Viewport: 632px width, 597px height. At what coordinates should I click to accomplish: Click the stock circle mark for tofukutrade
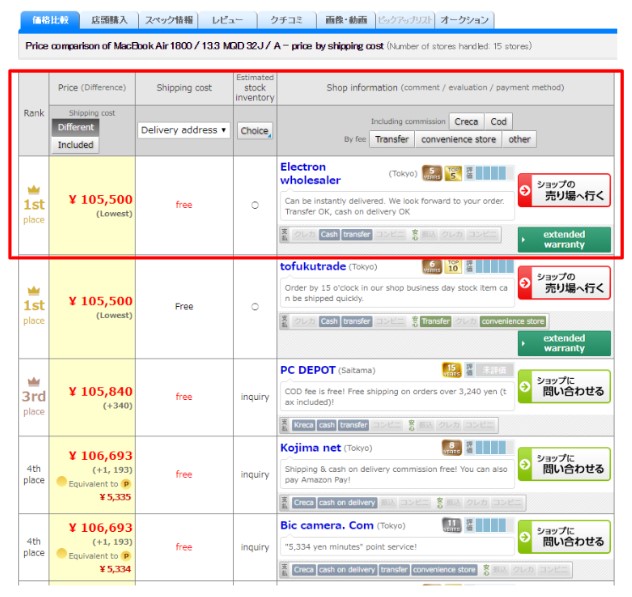click(255, 307)
